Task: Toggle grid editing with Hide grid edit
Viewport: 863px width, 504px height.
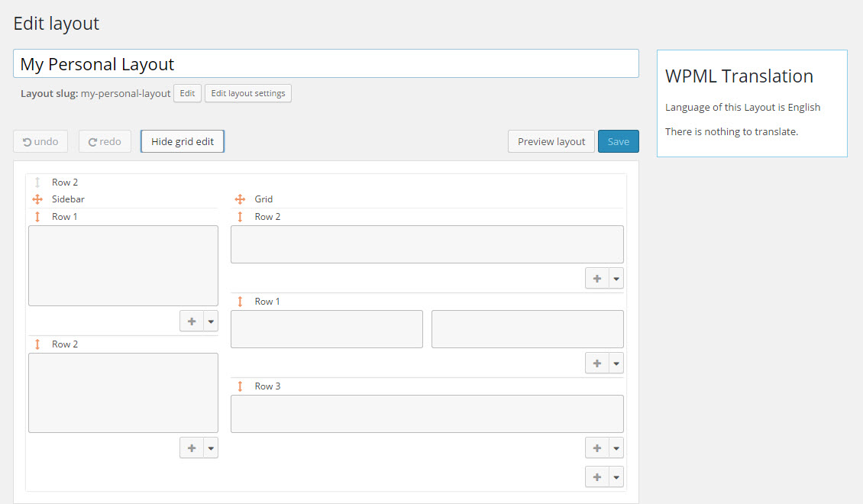Action: click(182, 141)
